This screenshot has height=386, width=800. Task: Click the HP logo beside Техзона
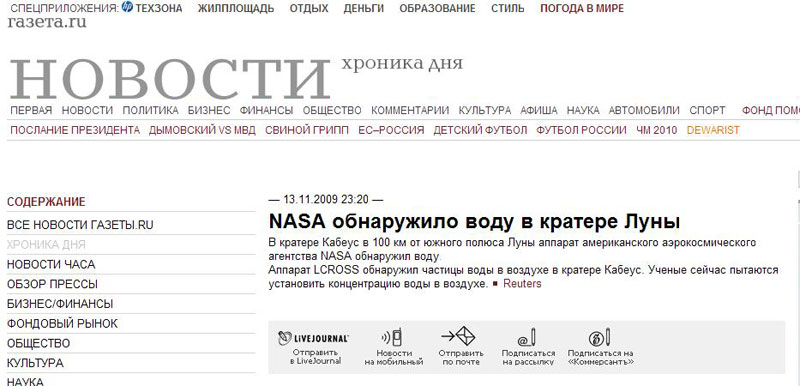[127, 7]
